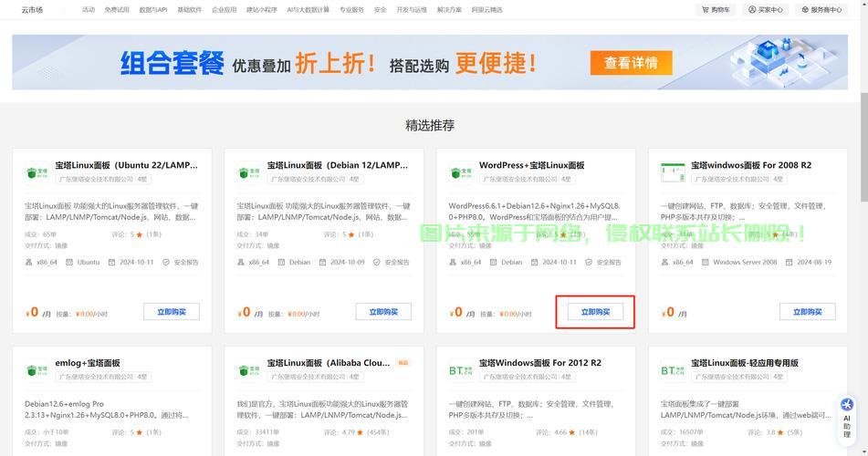This screenshot has width=868, height=456.
Task: Open the 建站小程序 menu item
Action: point(262,9)
